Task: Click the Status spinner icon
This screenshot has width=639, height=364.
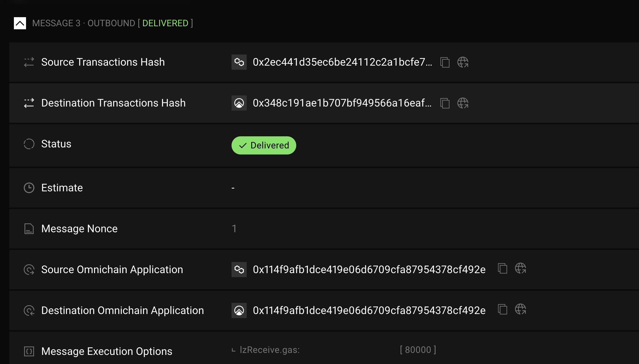Action: [29, 144]
